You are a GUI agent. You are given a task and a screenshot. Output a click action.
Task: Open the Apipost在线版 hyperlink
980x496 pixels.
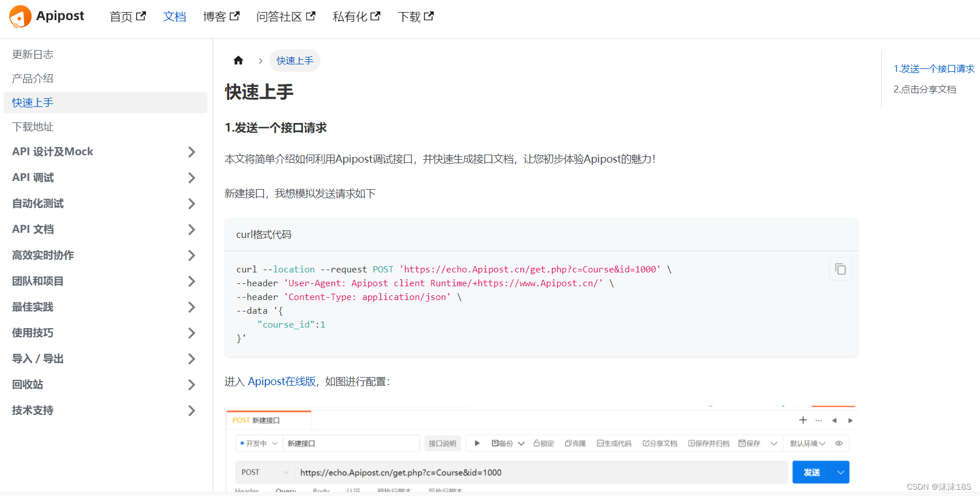tap(281, 381)
